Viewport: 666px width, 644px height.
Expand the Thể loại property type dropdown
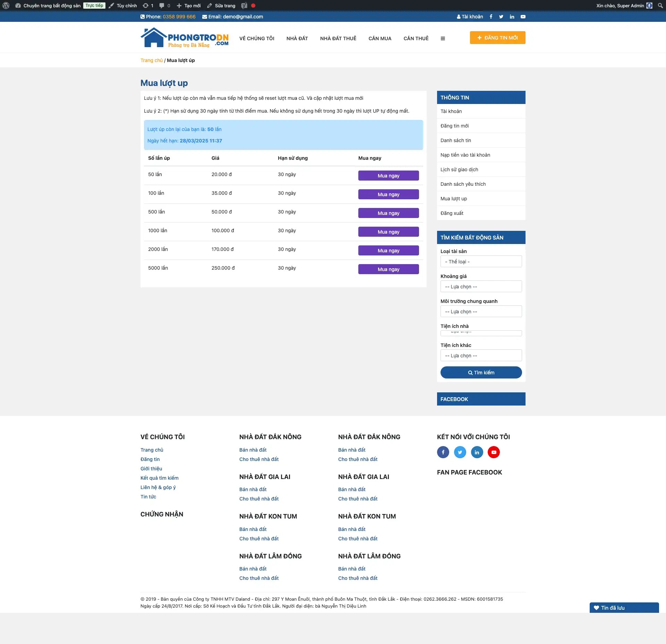(481, 262)
